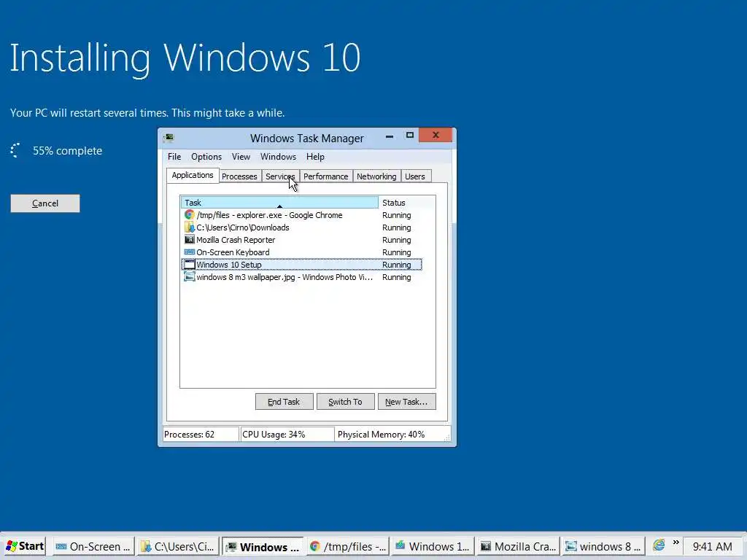Switch to the Services tab
Viewport: 747px width, 560px height.
(x=280, y=176)
